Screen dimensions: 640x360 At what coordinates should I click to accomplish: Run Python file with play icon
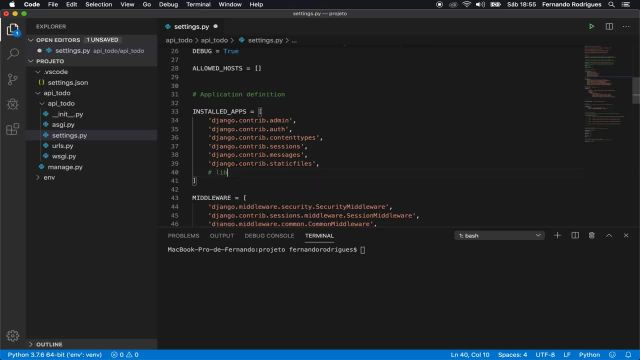click(x=591, y=27)
